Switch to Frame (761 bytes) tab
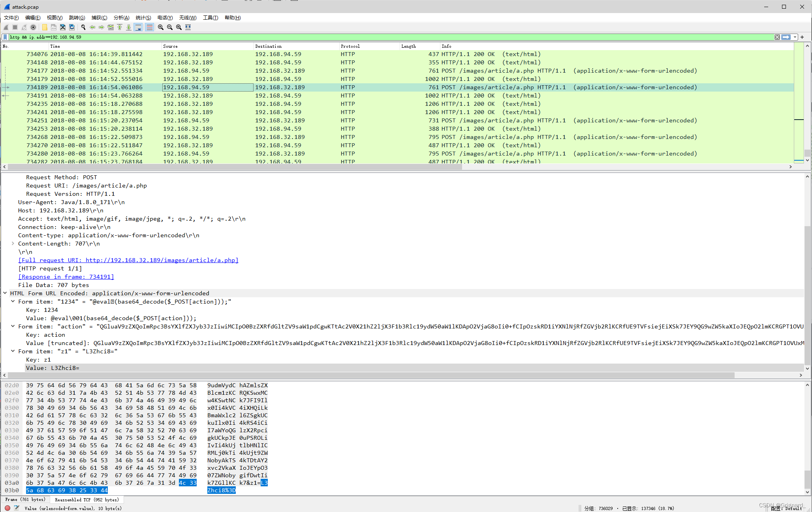The width and height of the screenshot is (812, 512). [x=25, y=500]
